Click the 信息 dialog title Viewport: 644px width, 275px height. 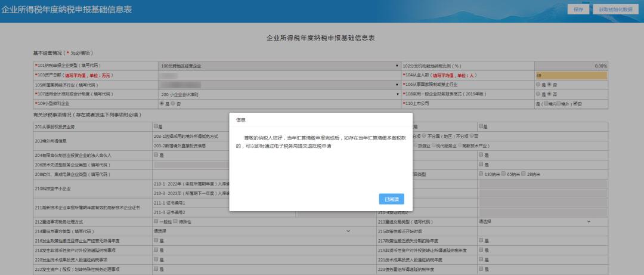tap(241, 120)
